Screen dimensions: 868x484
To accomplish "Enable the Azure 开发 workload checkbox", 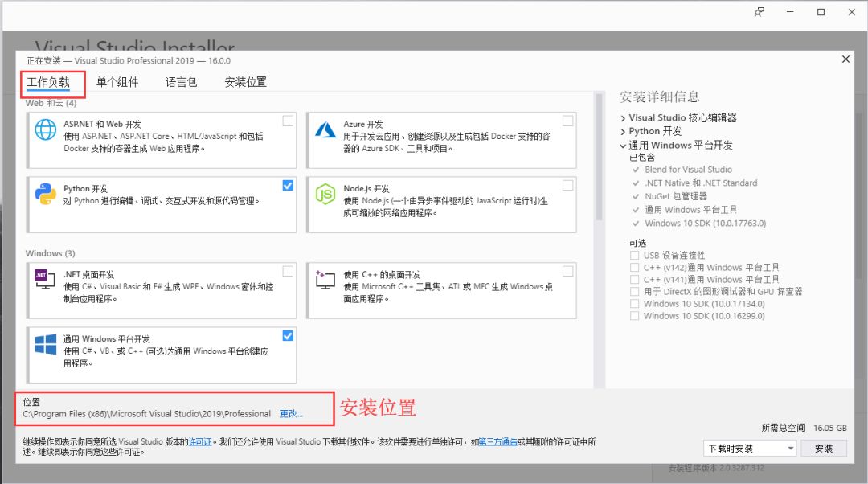I will coord(568,121).
